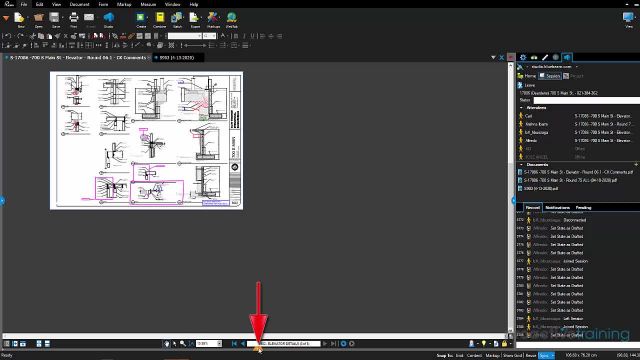
Task: Click the Leave session icon
Action: click(520, 85)
